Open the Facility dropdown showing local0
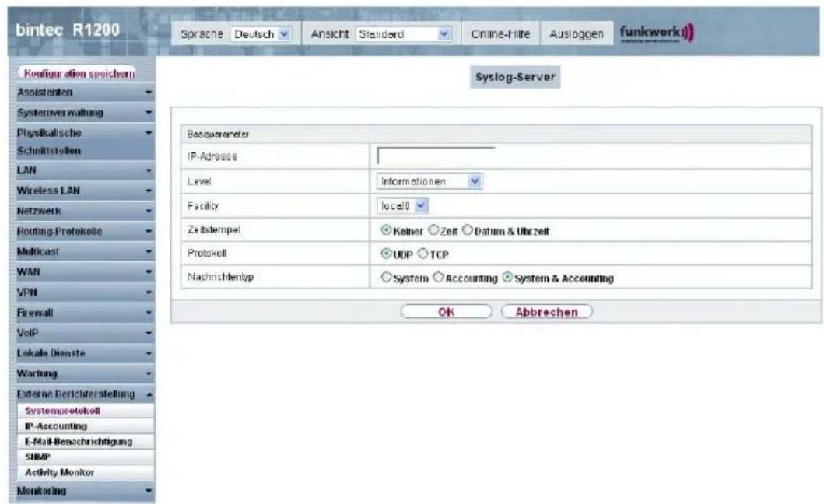Screen dimensions: 824x504 pos(402,205)
